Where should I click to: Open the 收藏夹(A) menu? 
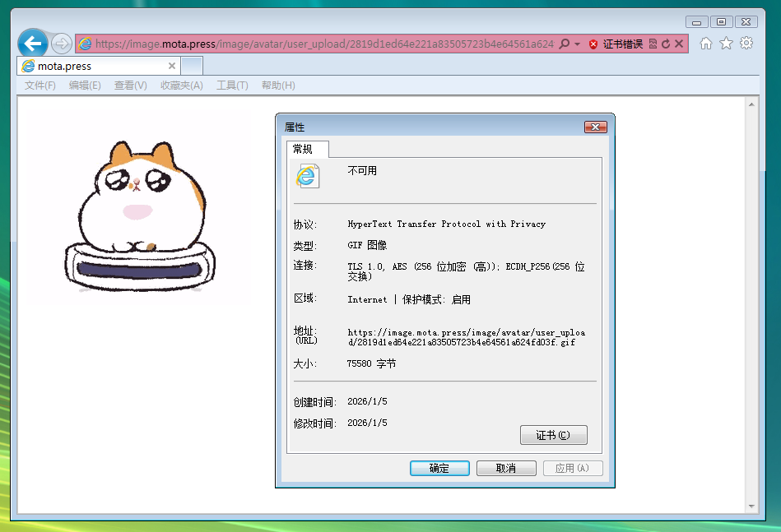pos(181,86)
